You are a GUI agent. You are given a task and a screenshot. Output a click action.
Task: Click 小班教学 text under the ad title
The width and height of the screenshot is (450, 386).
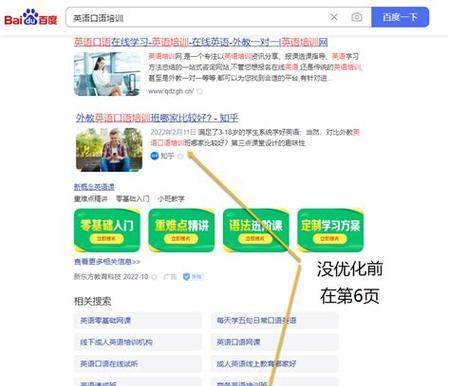tap(171, 199)
